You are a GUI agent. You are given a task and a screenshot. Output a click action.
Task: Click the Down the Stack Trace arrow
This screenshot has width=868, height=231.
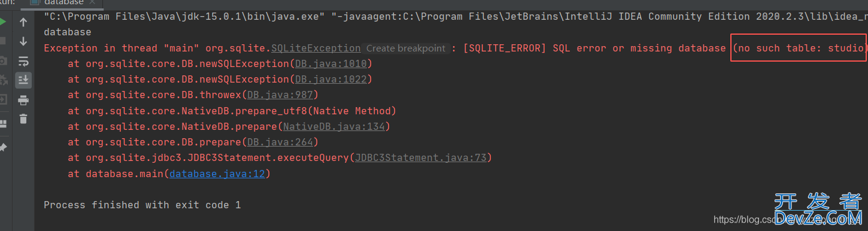click(x=23, y=41)
